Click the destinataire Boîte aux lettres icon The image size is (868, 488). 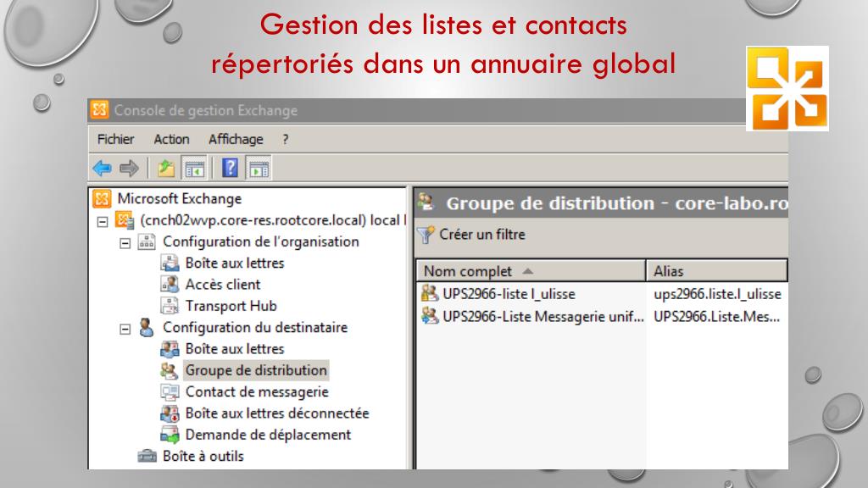click(x=170, y=349)
